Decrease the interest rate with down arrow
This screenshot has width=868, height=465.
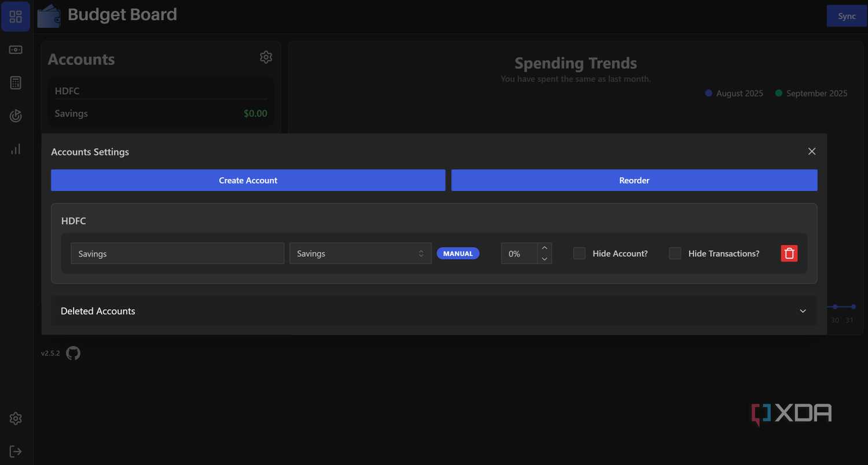pyautogui.click(x=545, y=259)
